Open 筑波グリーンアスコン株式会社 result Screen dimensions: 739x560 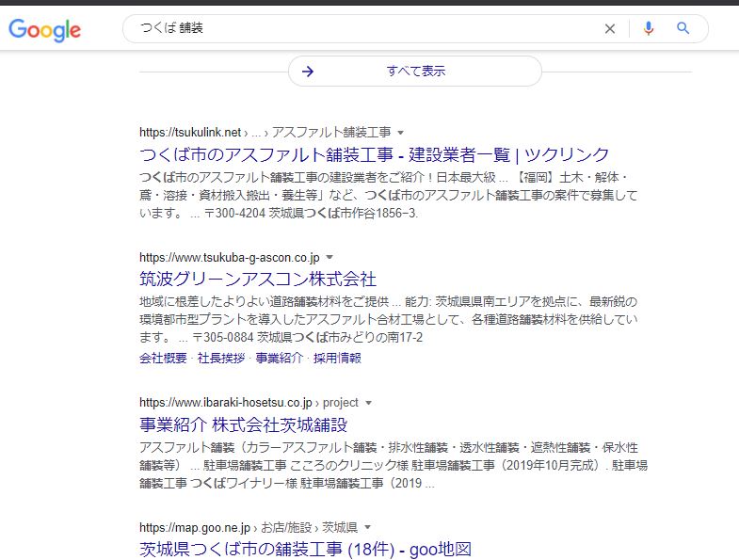(258, 279)
